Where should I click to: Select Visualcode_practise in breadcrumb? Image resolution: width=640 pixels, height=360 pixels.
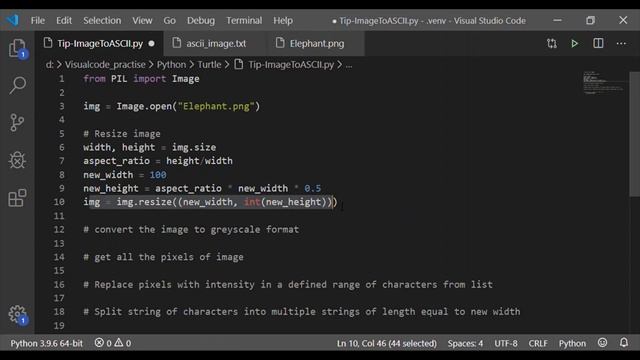tap(105, 64)
